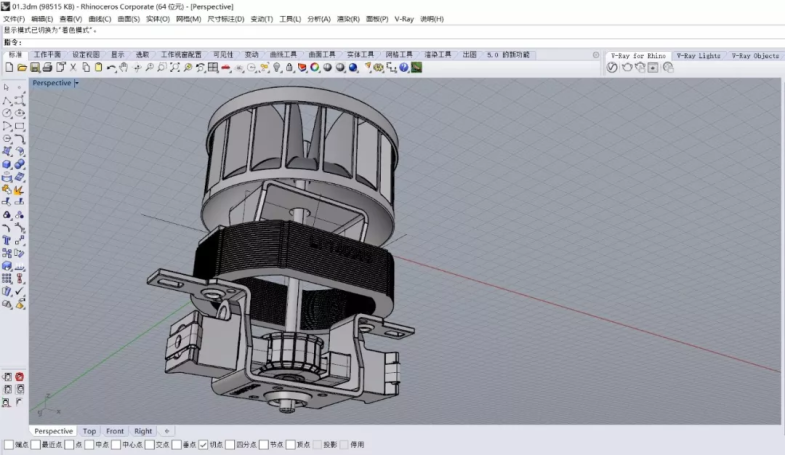Click the Open folder icon
The image size is (785, 455).
click(x=22, y=68)
